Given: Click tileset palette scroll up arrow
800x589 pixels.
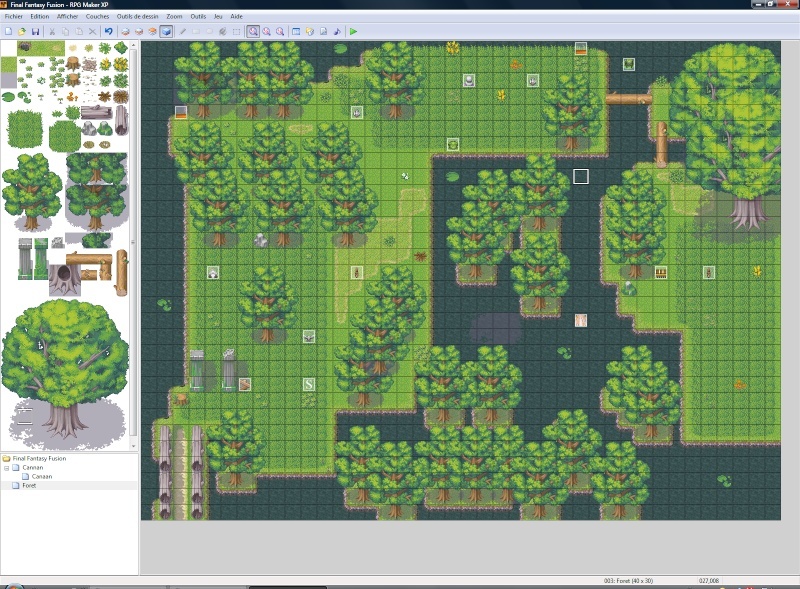Looking at the screenshot, I should (x=134, y=45).
